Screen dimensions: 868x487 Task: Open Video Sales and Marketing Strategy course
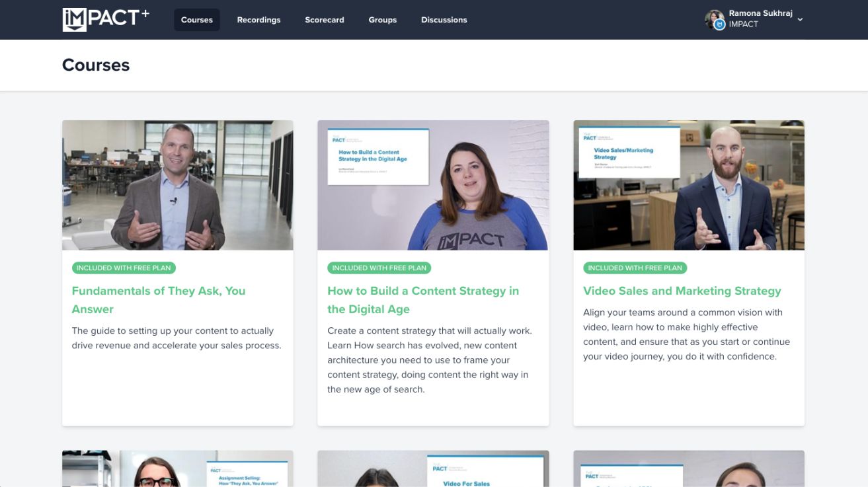tap(682, 291)
